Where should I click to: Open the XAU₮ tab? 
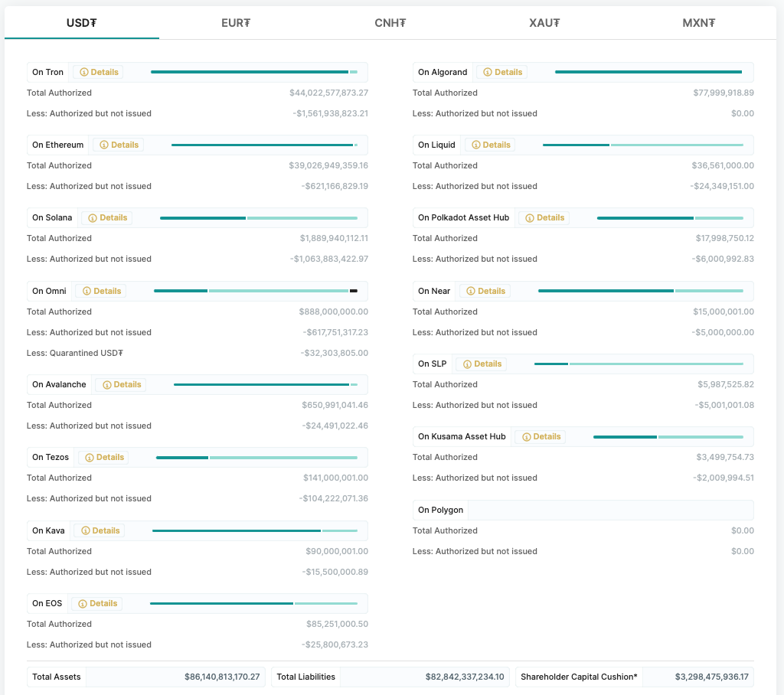[544, 22]
